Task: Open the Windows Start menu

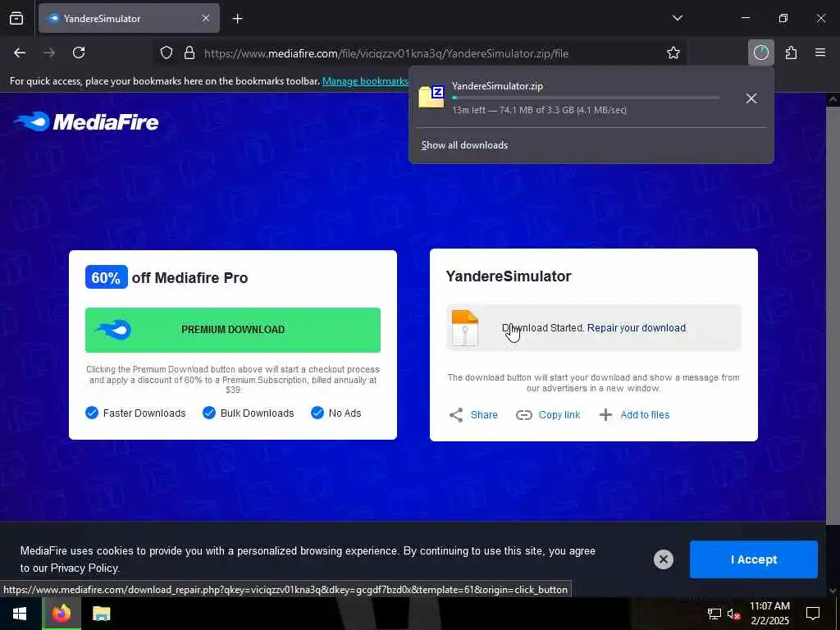Action: [x=20, y=614]
